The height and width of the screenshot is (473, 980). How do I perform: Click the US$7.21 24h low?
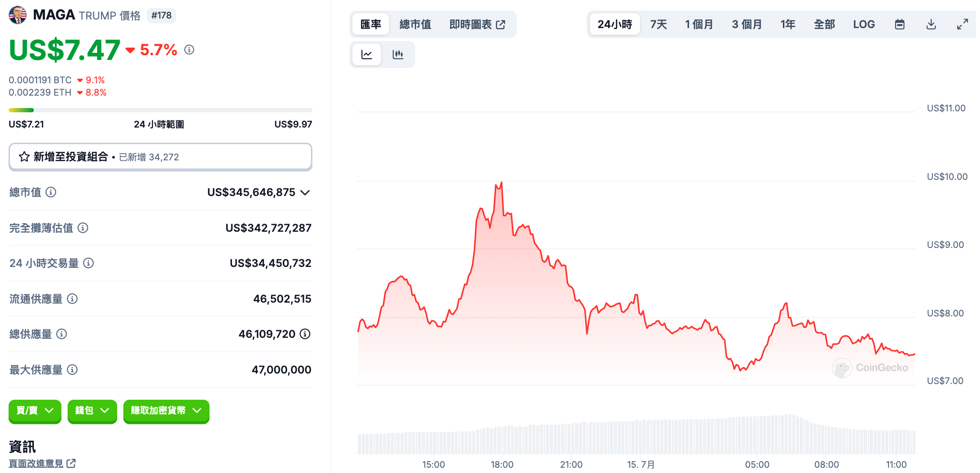pyautogui.click(x=26, y=124)
